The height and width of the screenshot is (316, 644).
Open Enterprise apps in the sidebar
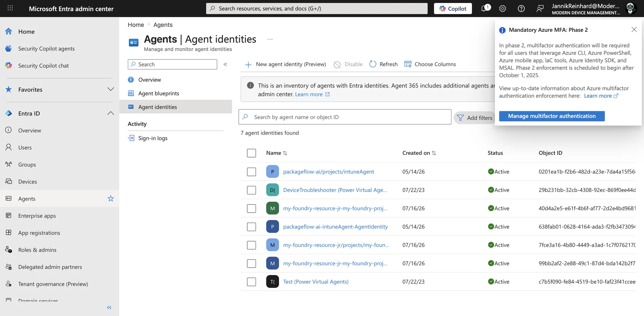59,216
